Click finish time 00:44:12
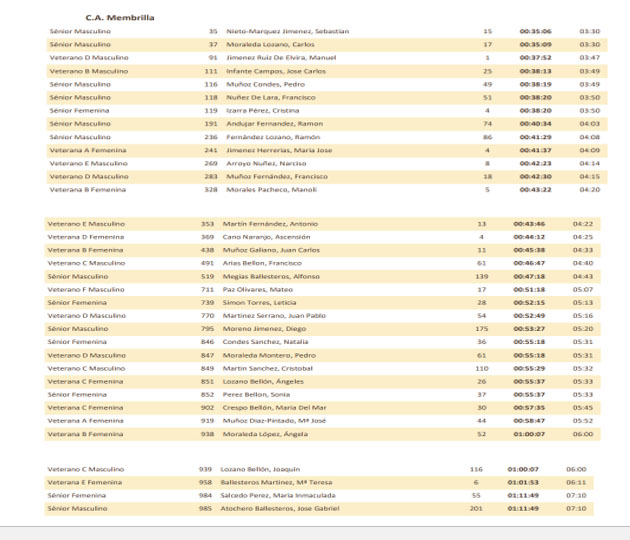630x540 pixels. (529, 237)
